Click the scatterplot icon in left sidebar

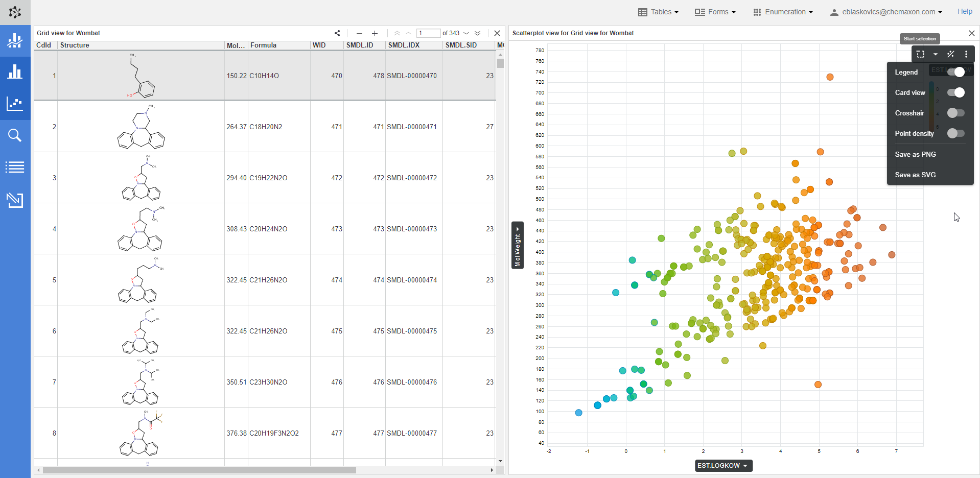coord(15,104)
